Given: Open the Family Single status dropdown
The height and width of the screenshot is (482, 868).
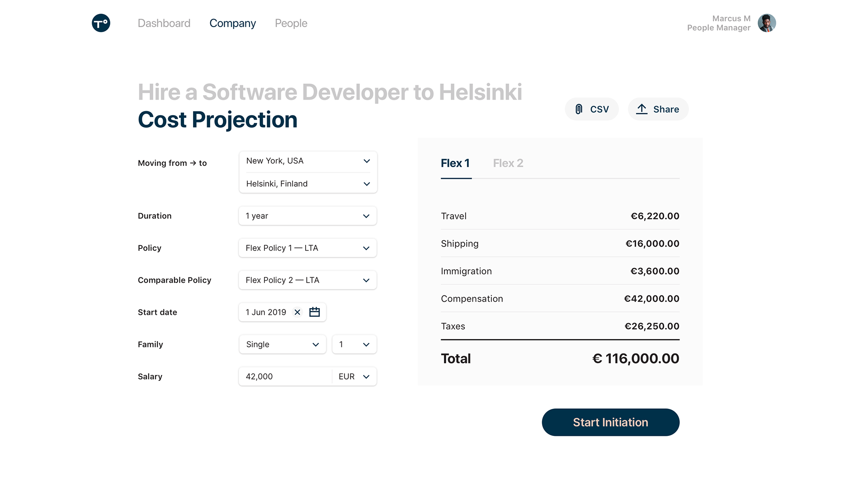Looking at the screenshot, I should point(283,345).
